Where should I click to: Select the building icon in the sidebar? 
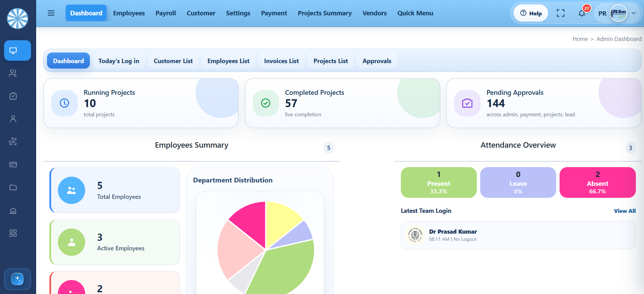pos(13,210)
